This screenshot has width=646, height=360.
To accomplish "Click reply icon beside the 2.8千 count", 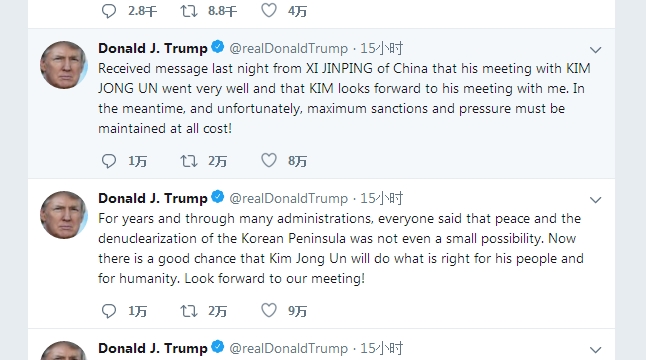I will [x=109, y=11].
